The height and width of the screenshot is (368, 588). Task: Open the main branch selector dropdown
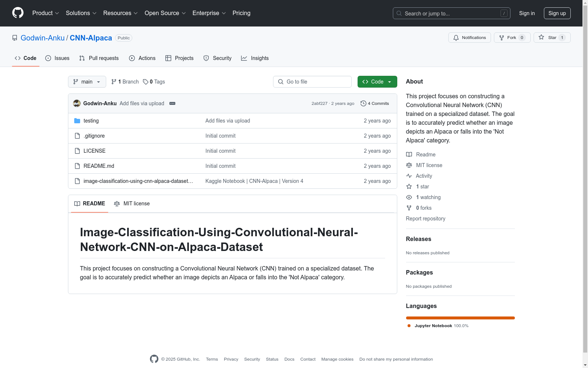tap(87, 82)
